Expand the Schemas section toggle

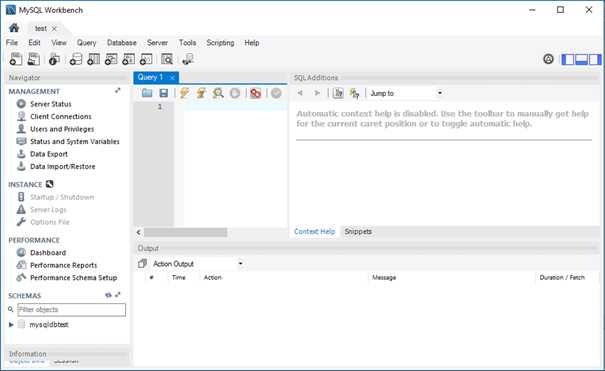click(x=118, y=295)
